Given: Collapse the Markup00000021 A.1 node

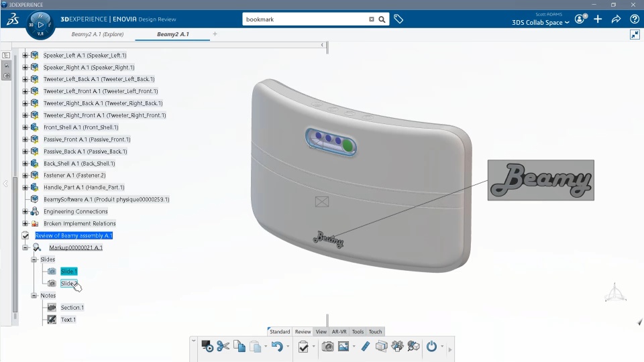Looking at the screenshot, I should click(x=25, y=247).
